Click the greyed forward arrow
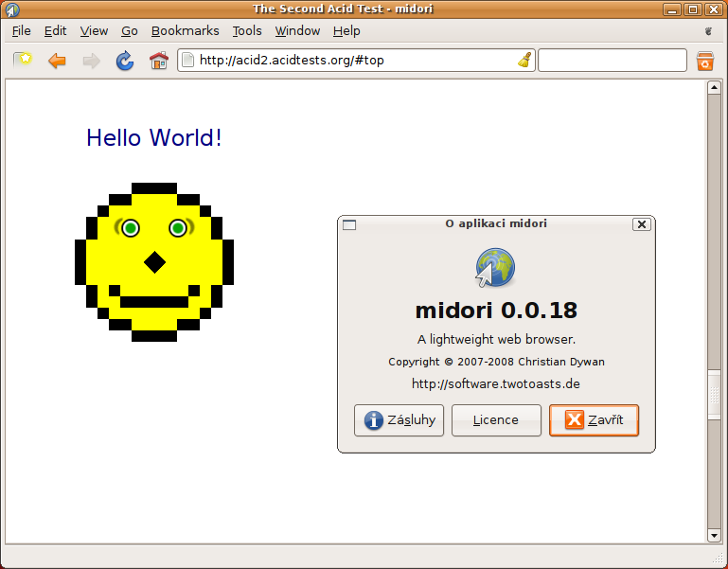728x569 pixels. click(91, 61)
